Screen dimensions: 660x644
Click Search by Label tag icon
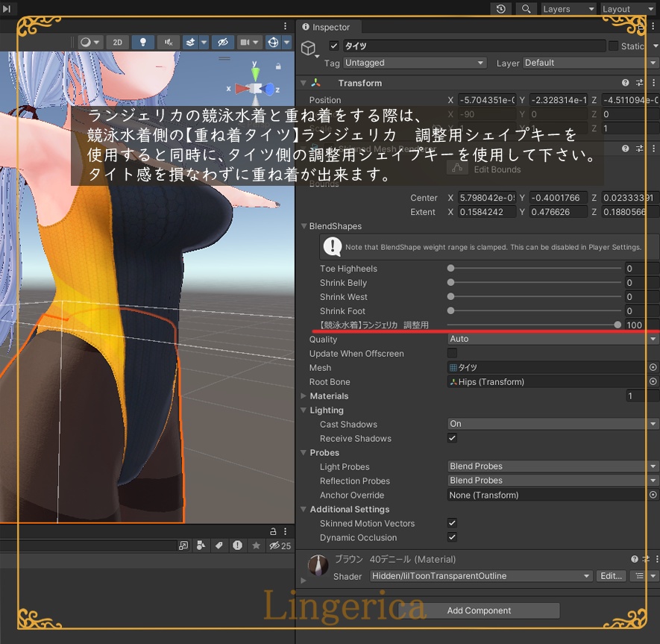coord(219,545)
